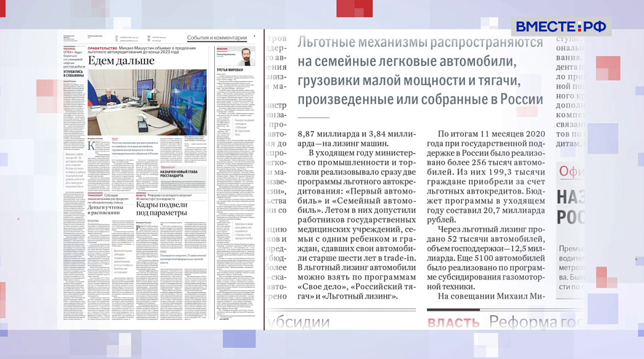The width and height of the screenshot is (644, 359).
Task: Click subhead 'Реформа госаппарата затронет 45 министерств'
Action: (163, 197)
